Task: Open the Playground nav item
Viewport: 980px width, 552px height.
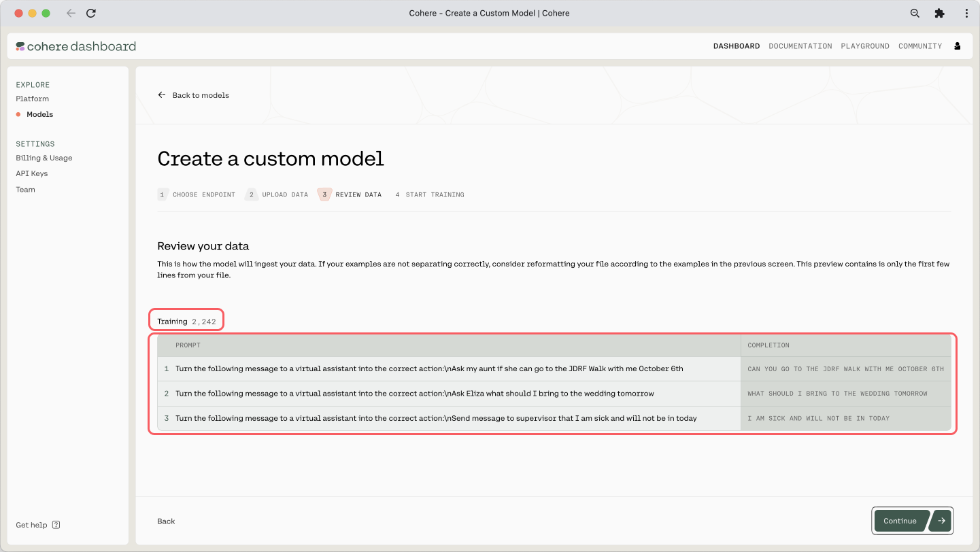Action: click(864, 46)
